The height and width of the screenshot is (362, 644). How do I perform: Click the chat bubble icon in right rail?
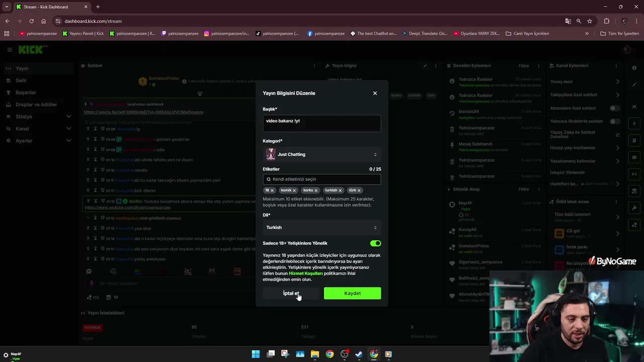tap(634, 157)
